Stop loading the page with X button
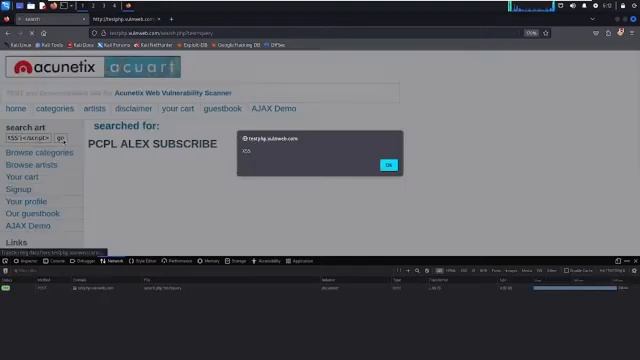The width and height of the screenshot is (640, 360). [32, 33]
